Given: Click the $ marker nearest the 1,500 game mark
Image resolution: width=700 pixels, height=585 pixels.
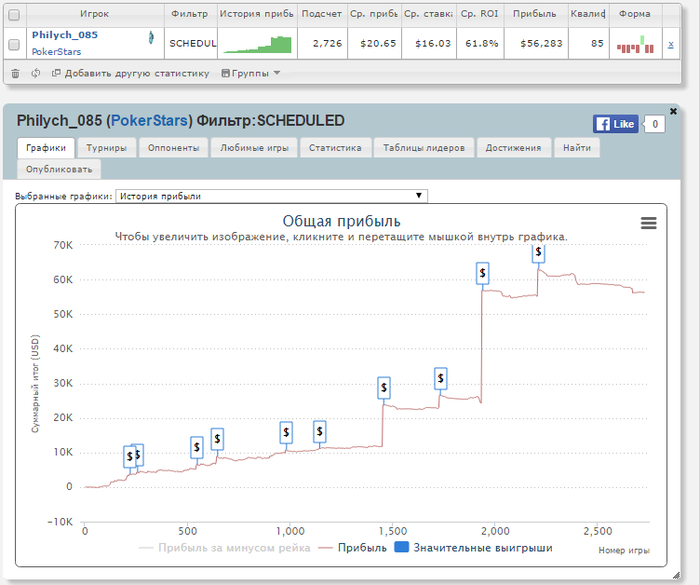Looking at the screenshot, I should (383, 388).
